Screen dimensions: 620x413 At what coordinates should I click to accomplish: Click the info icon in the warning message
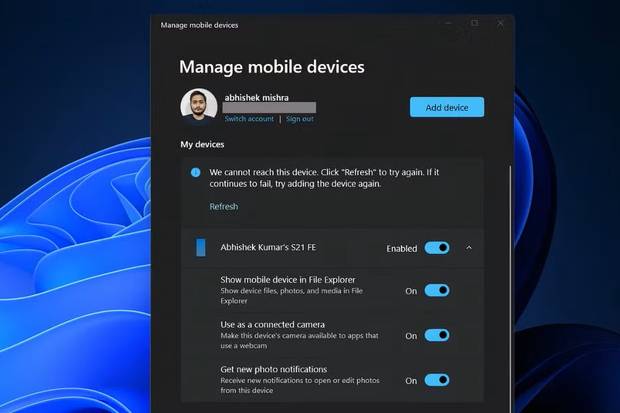tap(195, 172)
